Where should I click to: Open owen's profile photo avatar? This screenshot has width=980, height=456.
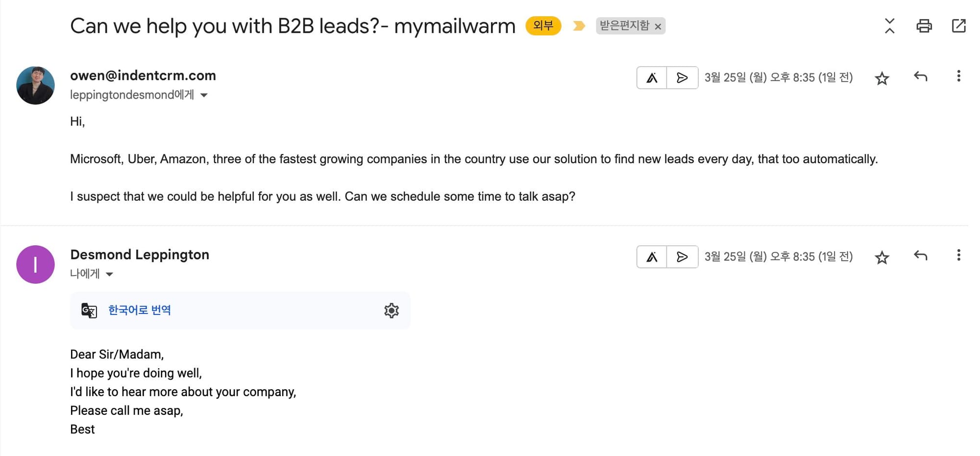35,85
